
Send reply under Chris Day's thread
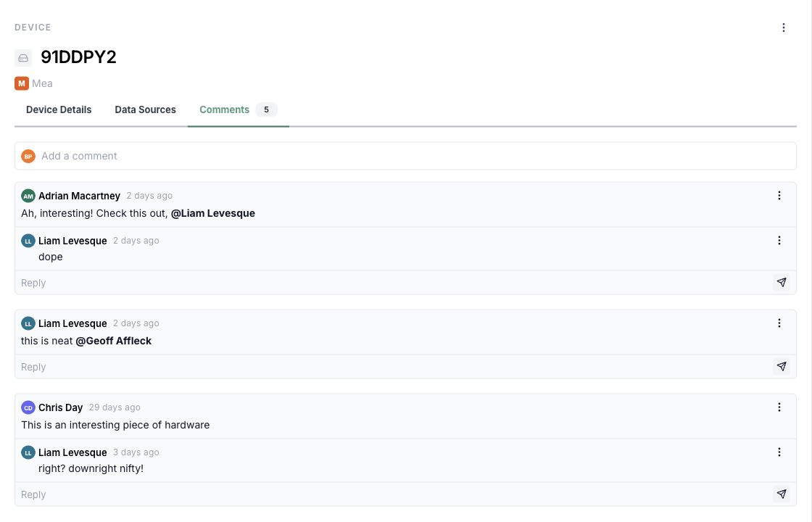click(782, 494)
